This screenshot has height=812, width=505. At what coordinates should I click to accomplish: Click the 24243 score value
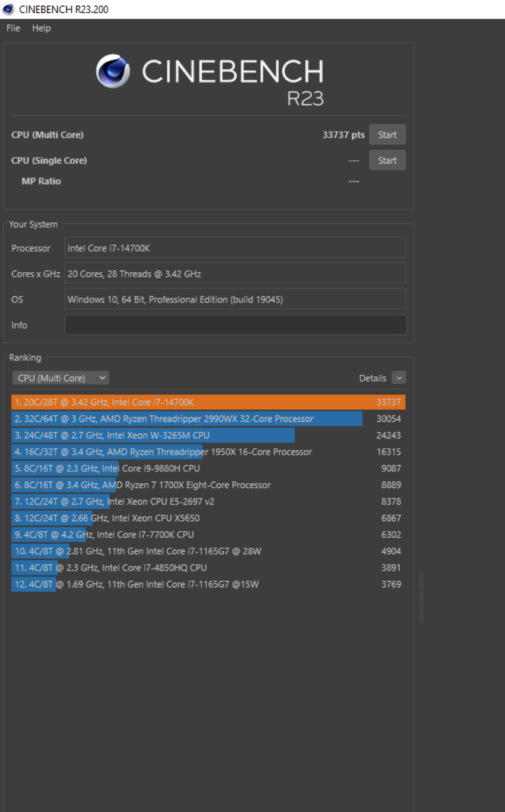coord(388,435)
